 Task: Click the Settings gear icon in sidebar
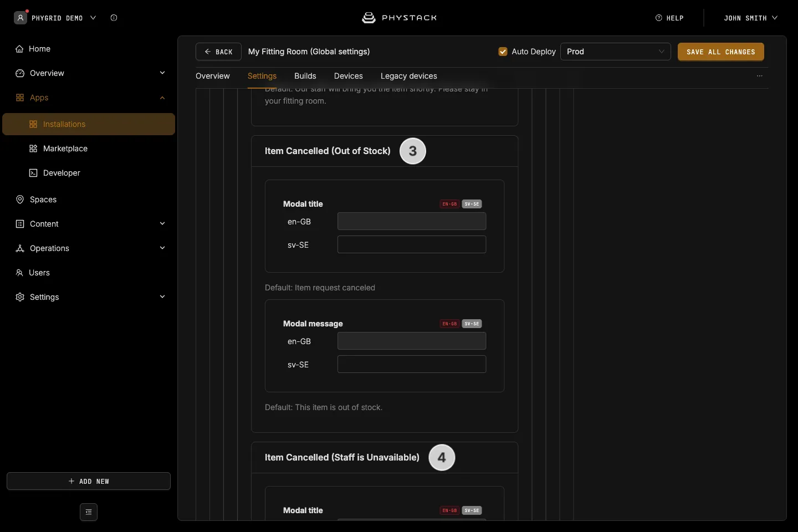tap(20, 297)
